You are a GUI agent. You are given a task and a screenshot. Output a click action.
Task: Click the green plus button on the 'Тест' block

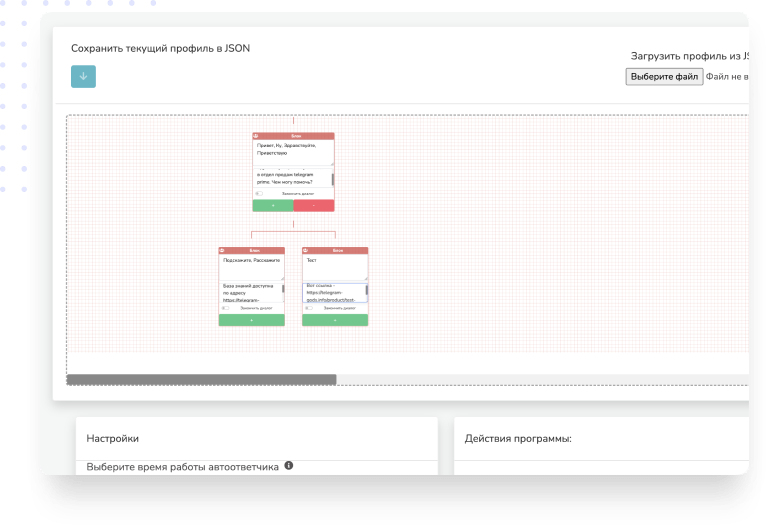pos(335,320)
